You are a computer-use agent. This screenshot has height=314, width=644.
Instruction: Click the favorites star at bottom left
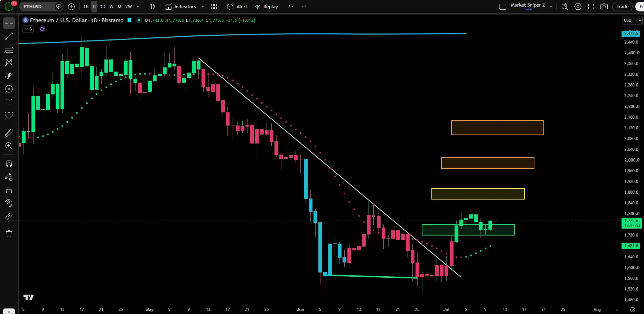9,312
